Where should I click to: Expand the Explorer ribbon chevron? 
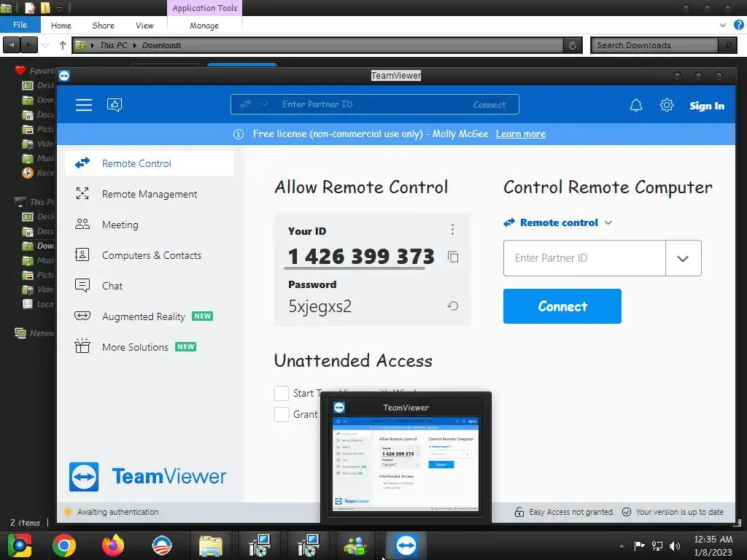click(x=723, y=26)
